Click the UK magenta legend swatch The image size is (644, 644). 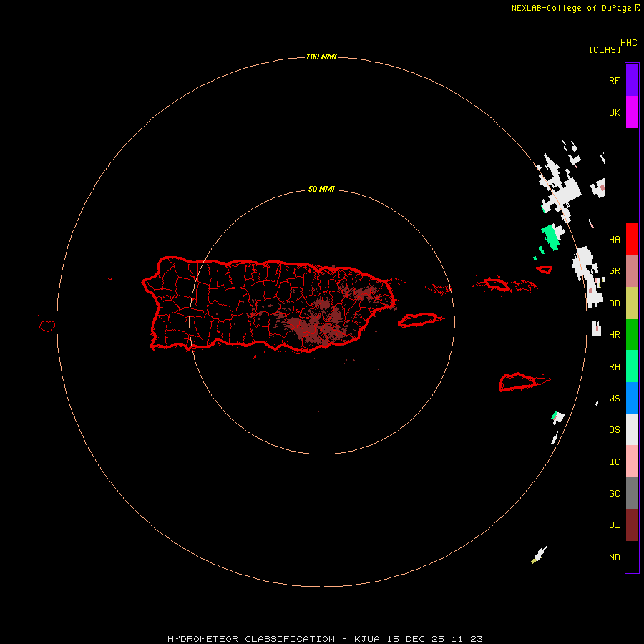click(632, 112)
